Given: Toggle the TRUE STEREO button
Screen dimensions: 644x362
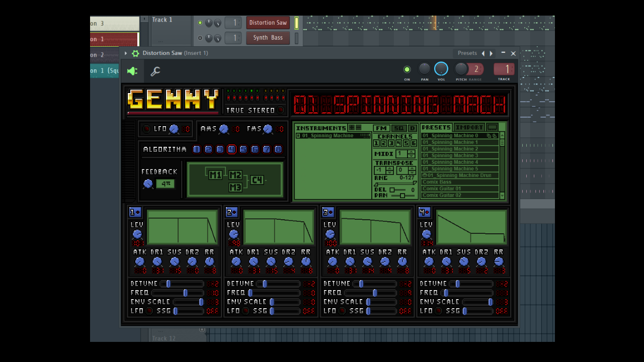Looking at the screenshot, I should tap(281, 110).
